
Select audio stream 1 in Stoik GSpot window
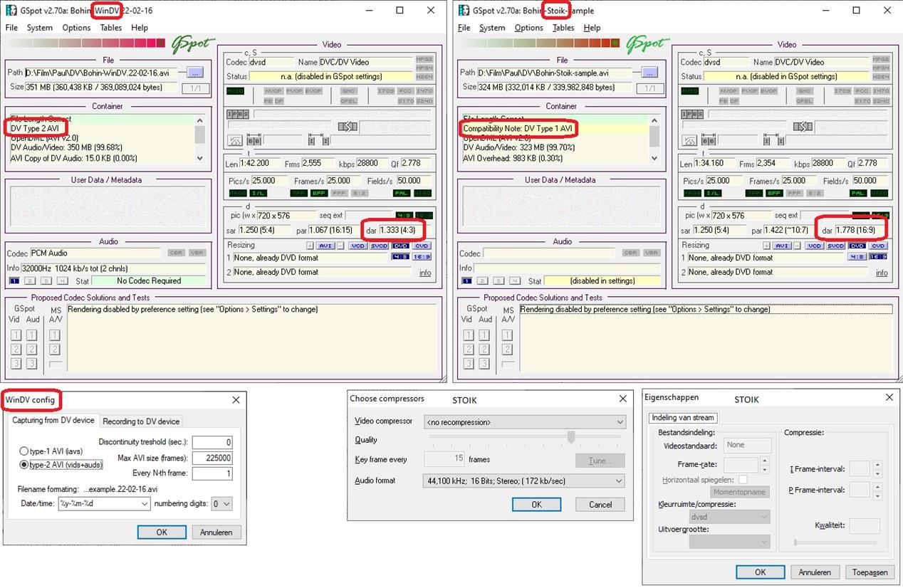pos(466,281)
